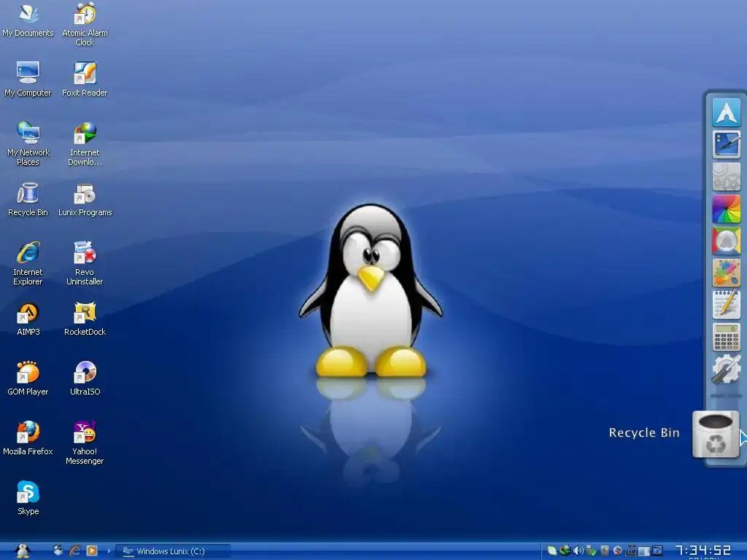Launch GOM Player shortcut

(28, 378)
